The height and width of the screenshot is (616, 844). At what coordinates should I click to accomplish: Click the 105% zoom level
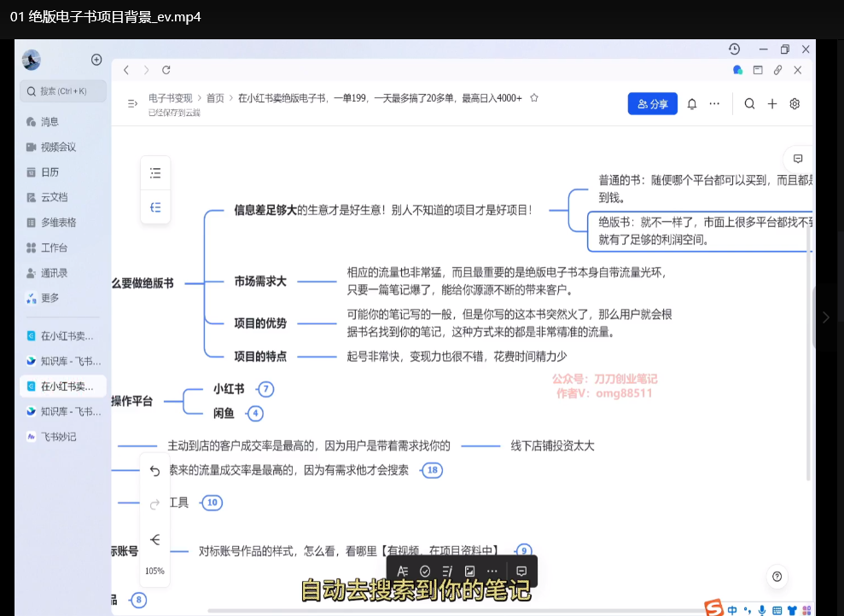coord(155,572)
